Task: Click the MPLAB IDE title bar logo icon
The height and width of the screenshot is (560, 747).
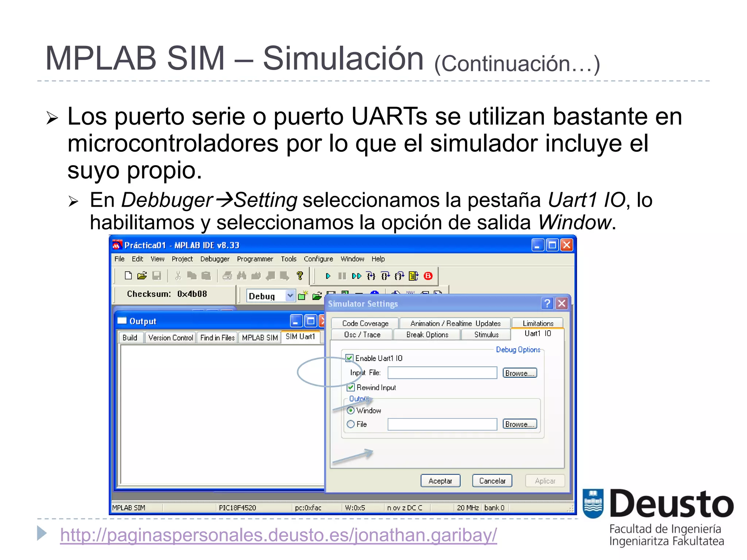Action: click(x=117, y=245)
